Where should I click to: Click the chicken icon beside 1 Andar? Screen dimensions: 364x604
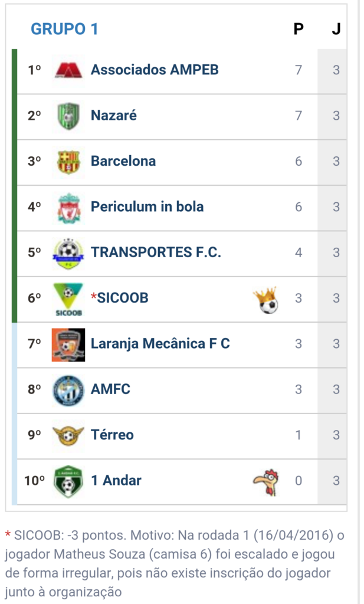tap(266, 481)
